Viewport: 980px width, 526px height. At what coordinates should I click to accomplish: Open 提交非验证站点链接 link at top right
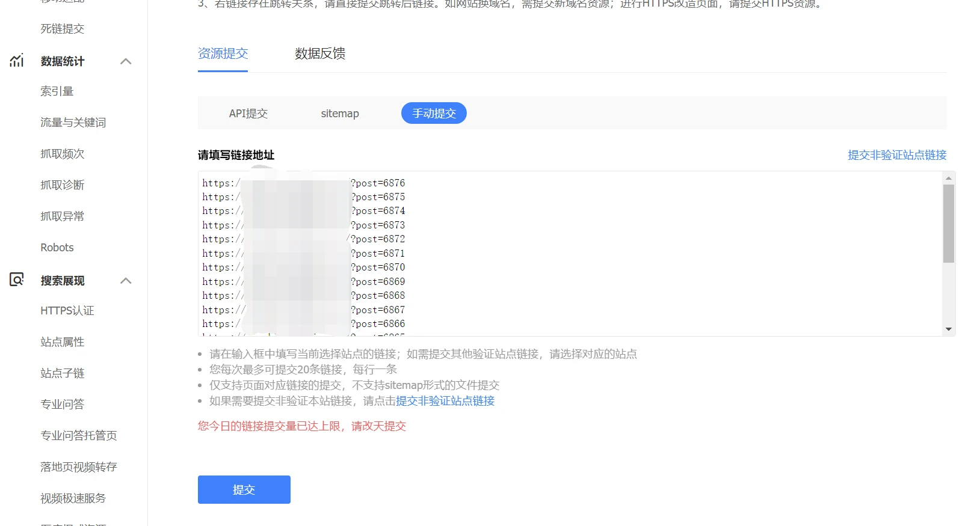[x=897, y=155]
